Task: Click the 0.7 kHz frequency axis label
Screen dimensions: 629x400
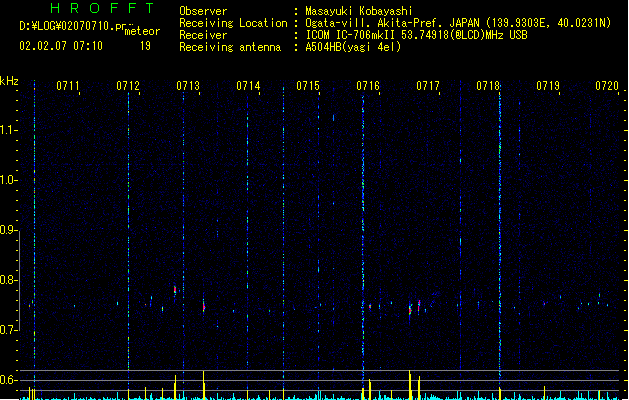Action: (x=8, y=330)
